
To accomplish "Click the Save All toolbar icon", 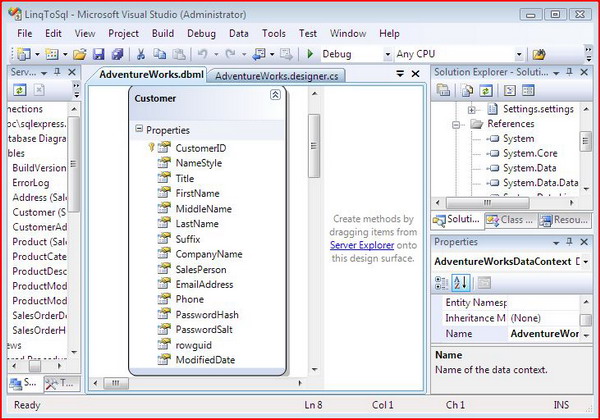I will click(117, 54).
